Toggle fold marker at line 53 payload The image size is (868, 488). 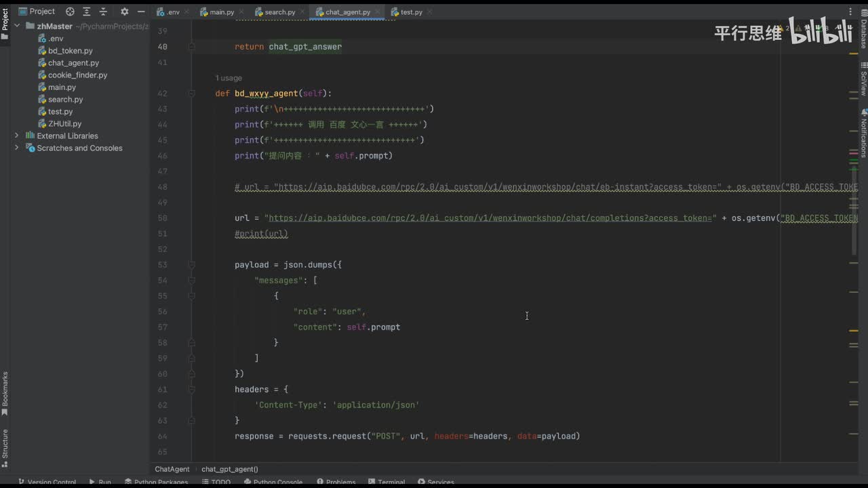click(192, 265)
